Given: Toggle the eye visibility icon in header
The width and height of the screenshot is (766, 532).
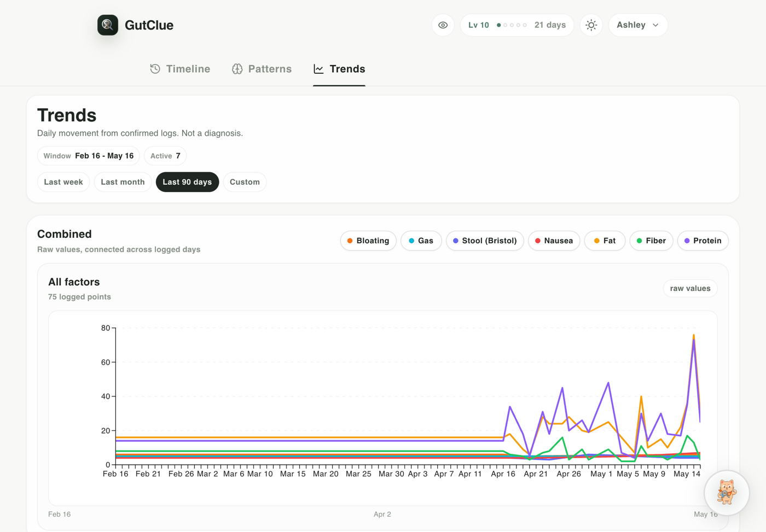Looking at the screenshot, I should click(443, 25).
